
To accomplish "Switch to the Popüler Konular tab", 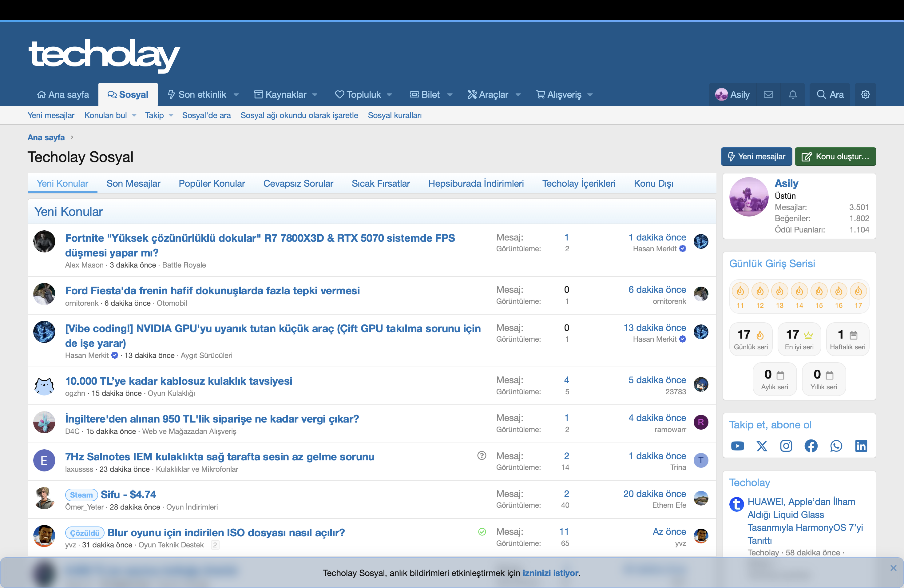I will (x=212, y=184).
